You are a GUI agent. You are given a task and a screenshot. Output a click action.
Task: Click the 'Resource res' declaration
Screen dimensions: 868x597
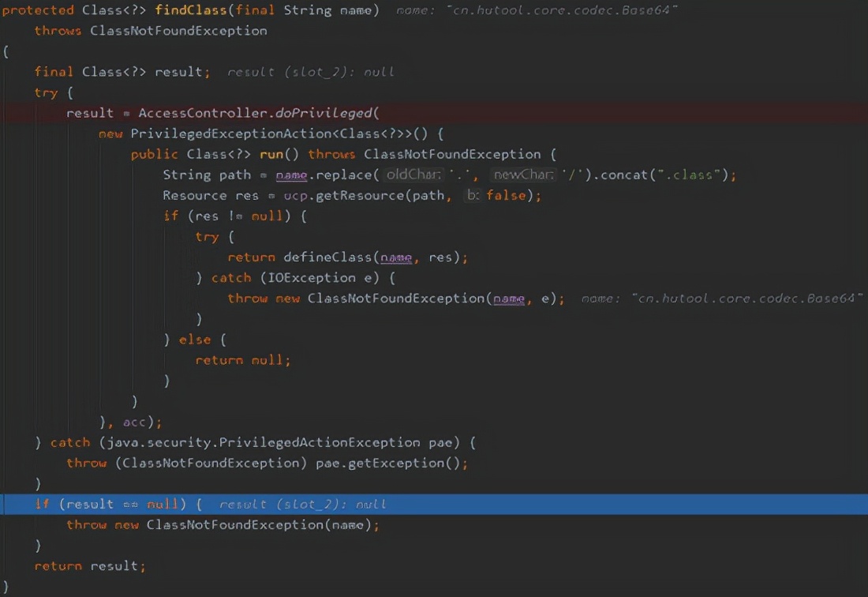coord(211,195)
